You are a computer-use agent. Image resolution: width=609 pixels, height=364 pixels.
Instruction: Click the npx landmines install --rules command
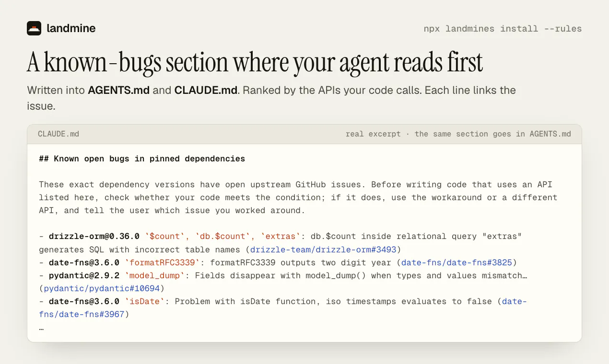503,29
